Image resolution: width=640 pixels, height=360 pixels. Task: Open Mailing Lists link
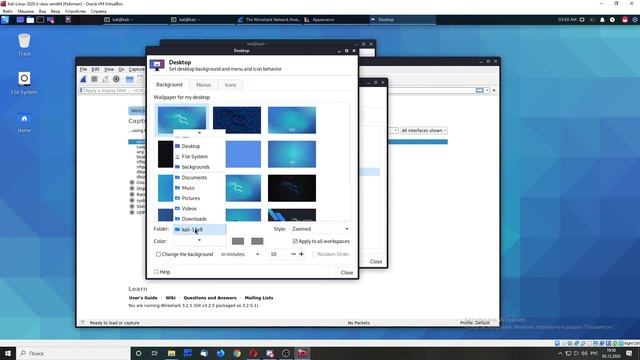click(x=259, y=298)
